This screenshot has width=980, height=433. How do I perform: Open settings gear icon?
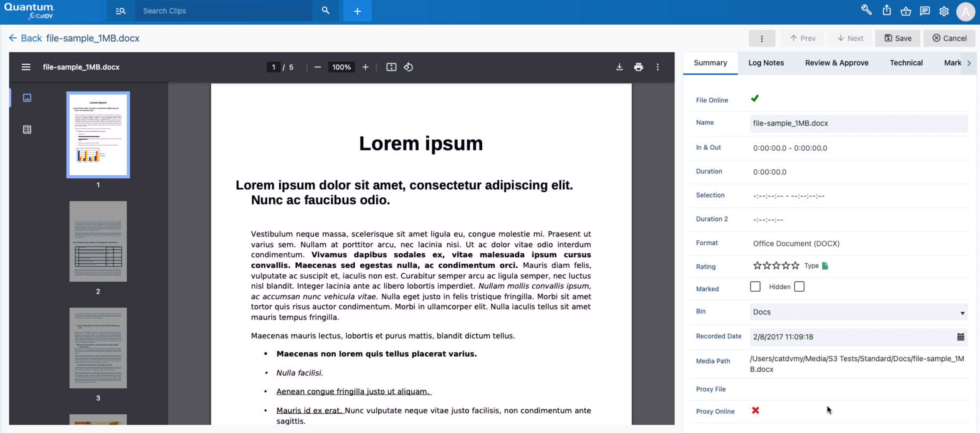[x=944, y=11]
